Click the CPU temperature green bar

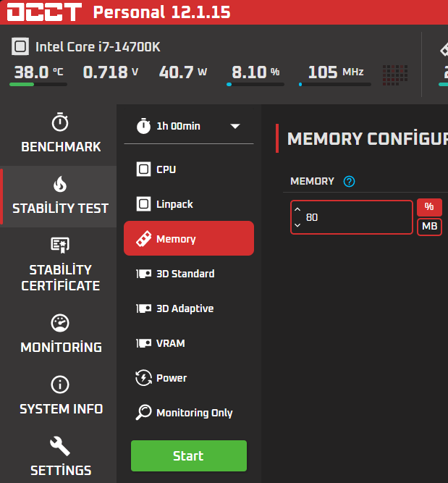coord(38,85)
